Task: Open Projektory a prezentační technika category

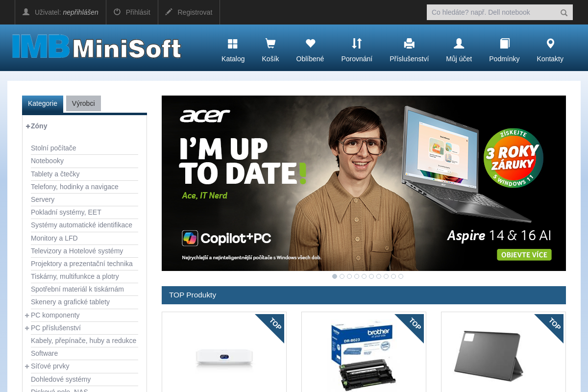Action: tap(82, 264)
